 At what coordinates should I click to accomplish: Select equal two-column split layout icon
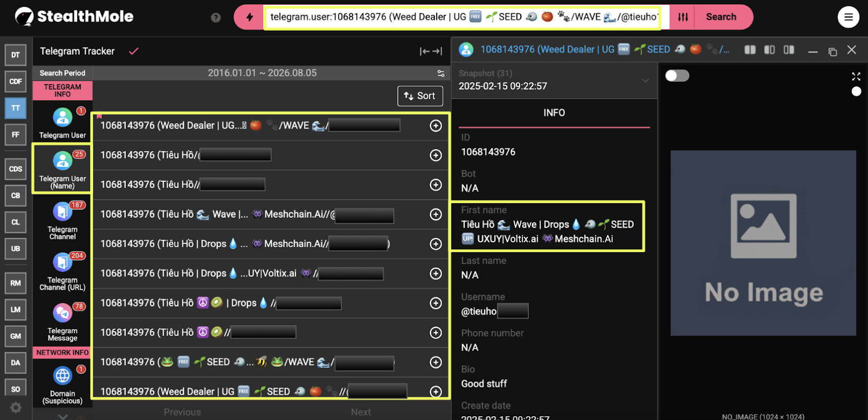coord(750,50)
